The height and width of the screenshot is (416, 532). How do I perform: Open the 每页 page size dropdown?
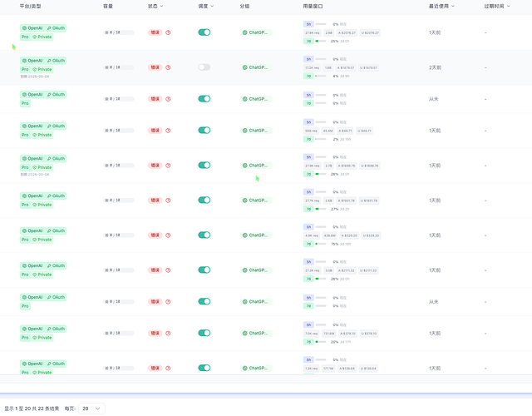pos(91,409)
